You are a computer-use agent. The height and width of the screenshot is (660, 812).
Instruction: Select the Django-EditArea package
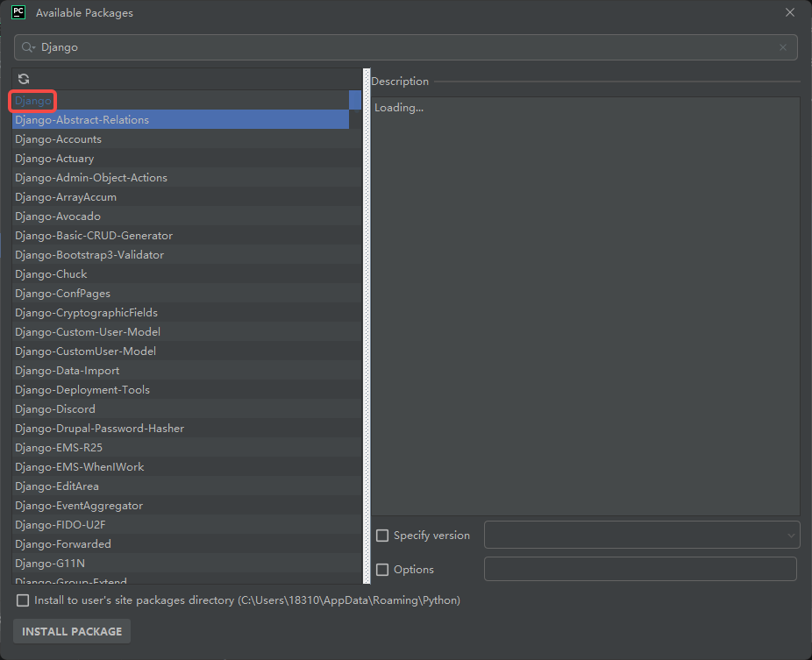(187, 486)
